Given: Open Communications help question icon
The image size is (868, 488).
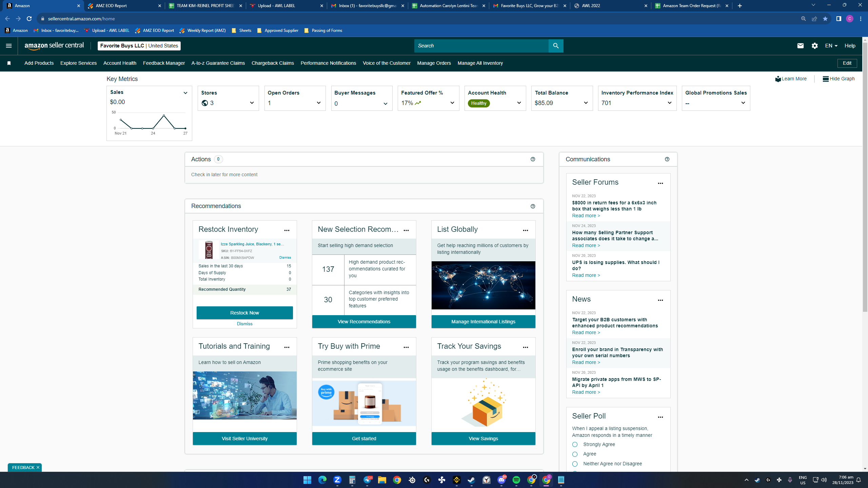Looking at the screenshot, I should [x=667, y=159].
